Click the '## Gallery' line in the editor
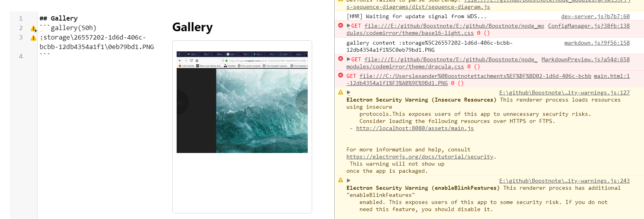The image size is (644, 219). [59, 18]
